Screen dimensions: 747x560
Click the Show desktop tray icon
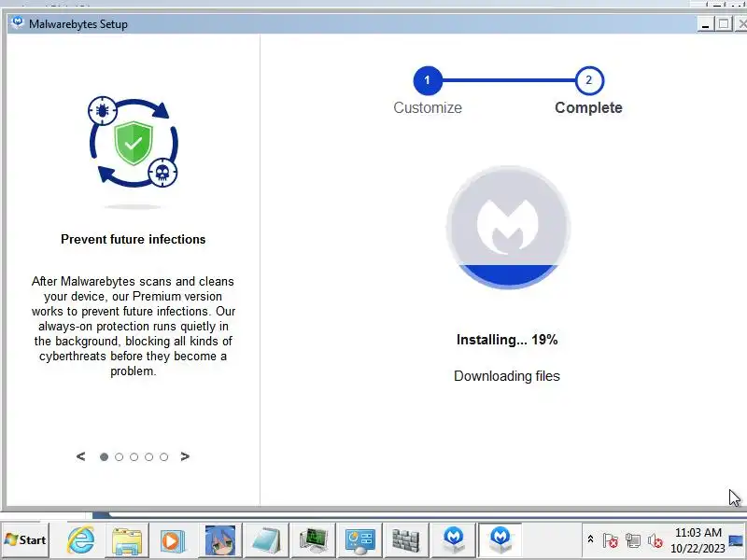click(737, 540)
